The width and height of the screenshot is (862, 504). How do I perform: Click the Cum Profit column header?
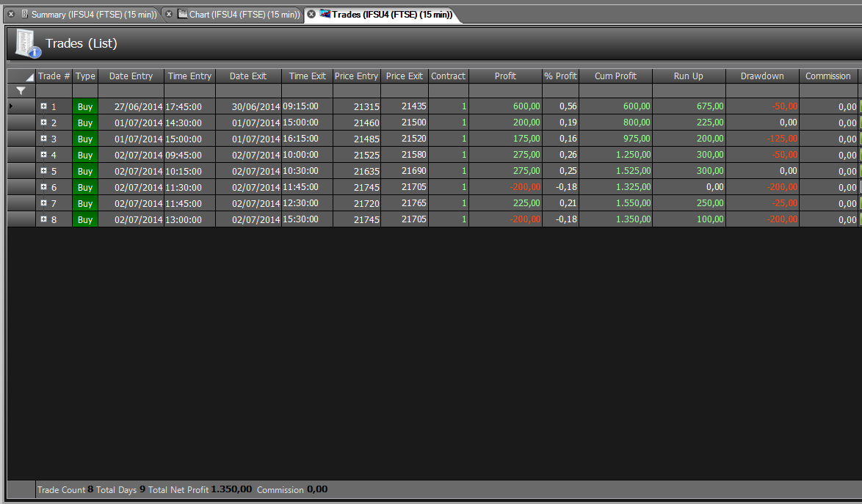(615, 76)
